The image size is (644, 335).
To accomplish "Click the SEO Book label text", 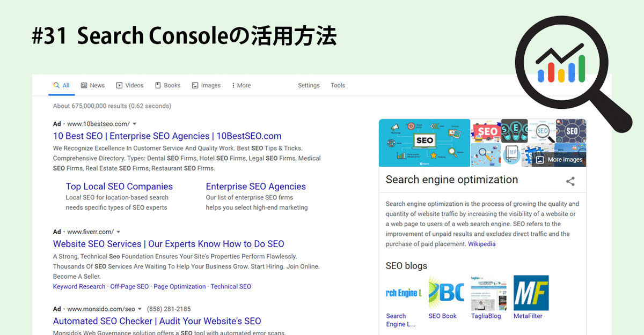I will [442, 316].
